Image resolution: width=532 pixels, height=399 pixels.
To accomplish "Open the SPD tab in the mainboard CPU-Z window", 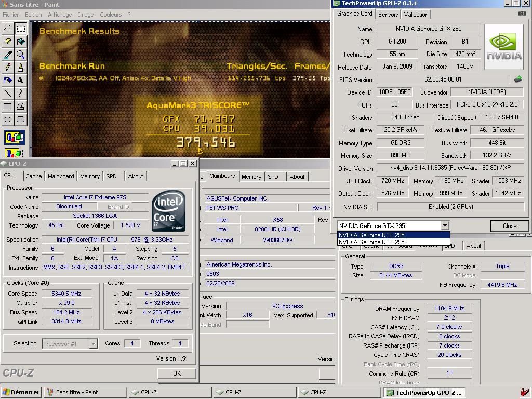I will pos(273,177).
